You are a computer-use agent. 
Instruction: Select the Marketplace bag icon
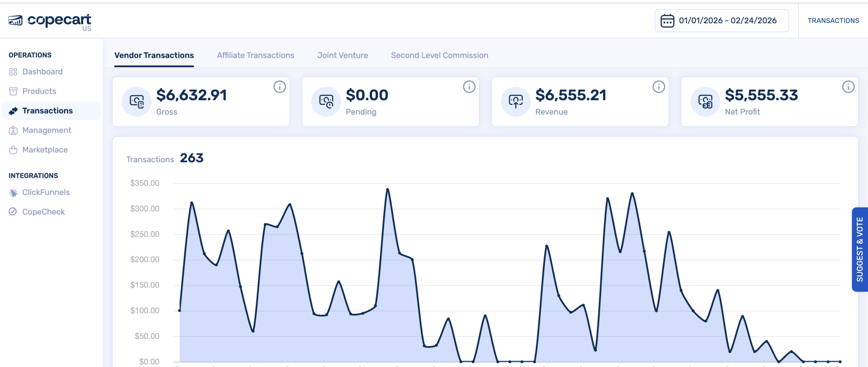pyautogui.click(x=13, y=149)
